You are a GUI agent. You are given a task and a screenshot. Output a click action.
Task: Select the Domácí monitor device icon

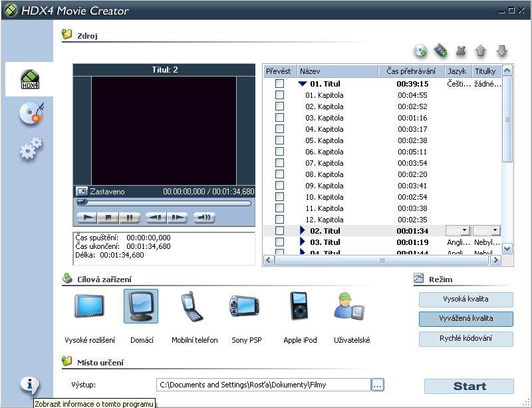(141, 306)
